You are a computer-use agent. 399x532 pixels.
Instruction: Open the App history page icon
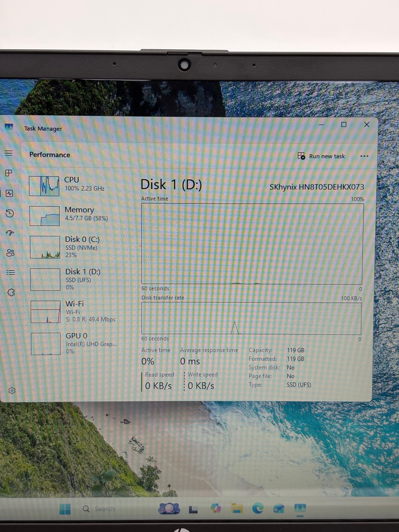10,213
